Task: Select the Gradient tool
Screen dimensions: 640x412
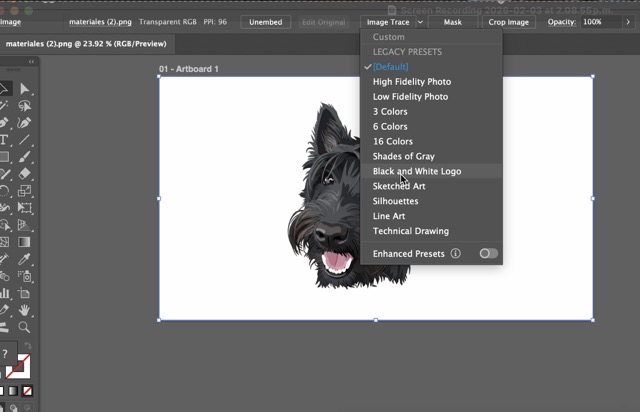Action: (x=24, y=242)
